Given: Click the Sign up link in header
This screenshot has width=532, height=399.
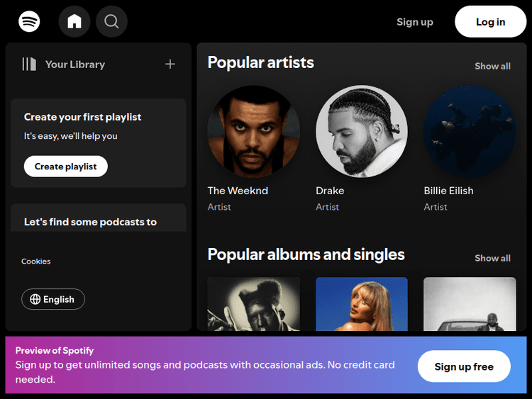Looking at the screenshot, I should (x=415, y=22).
